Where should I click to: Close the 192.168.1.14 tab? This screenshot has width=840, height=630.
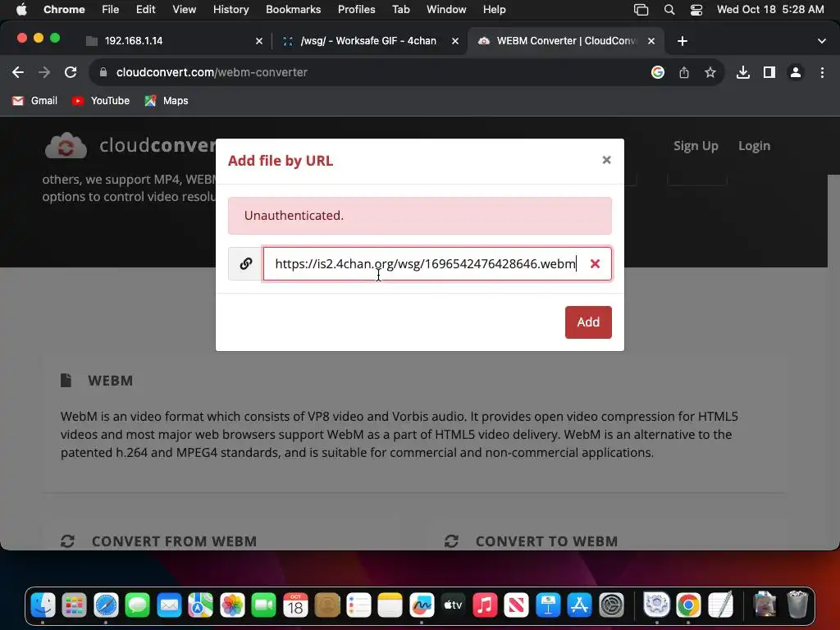click(x=258, y=41)
